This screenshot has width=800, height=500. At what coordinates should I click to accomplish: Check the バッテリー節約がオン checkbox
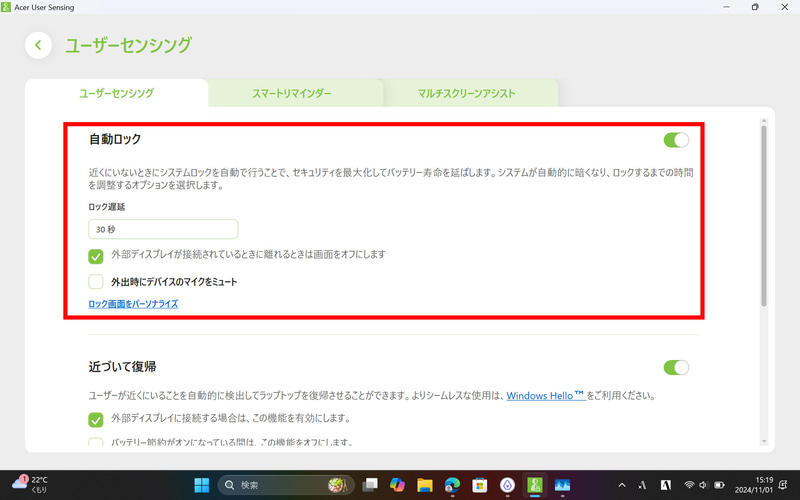click(96, 442)
